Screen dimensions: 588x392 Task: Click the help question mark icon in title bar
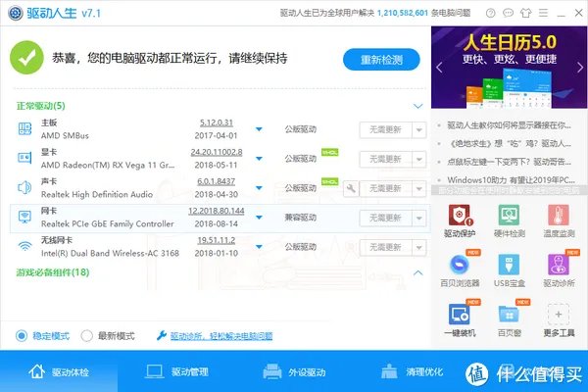(x=491, y=13)
